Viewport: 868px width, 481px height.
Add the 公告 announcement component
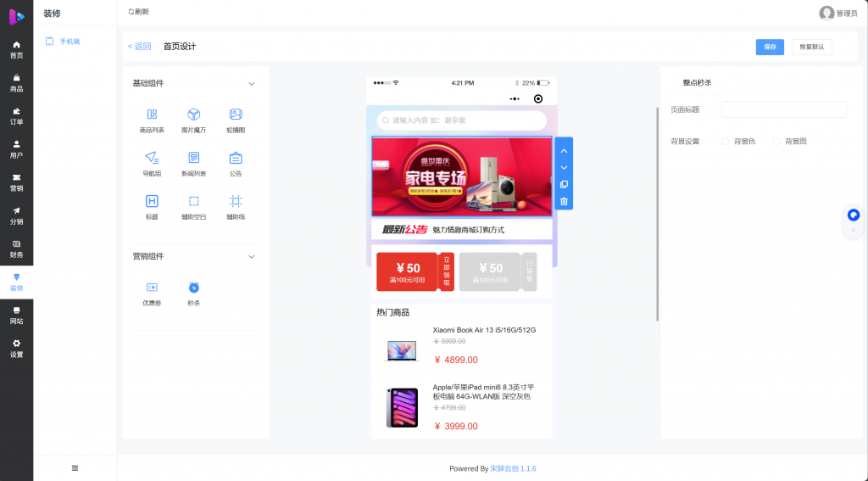tap(236, 164)
